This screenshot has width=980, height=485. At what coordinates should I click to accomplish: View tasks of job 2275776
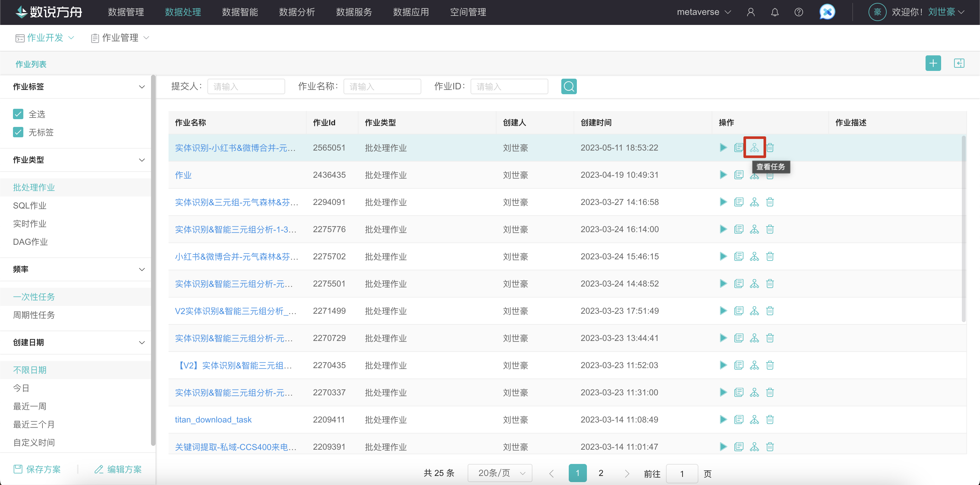(754, 229)
